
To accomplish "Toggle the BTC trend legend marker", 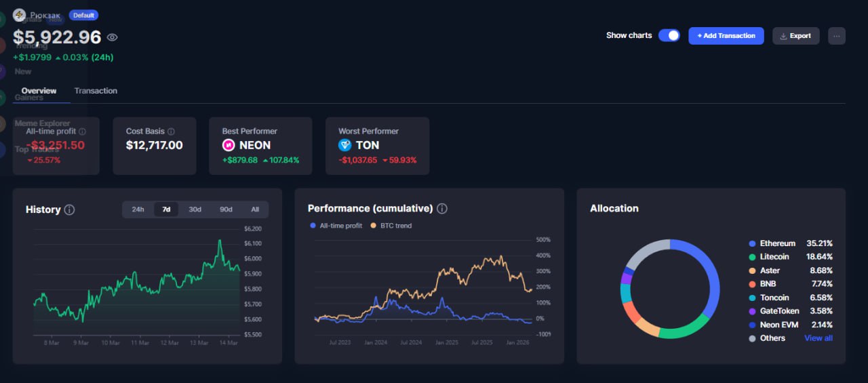I will 374,226.
